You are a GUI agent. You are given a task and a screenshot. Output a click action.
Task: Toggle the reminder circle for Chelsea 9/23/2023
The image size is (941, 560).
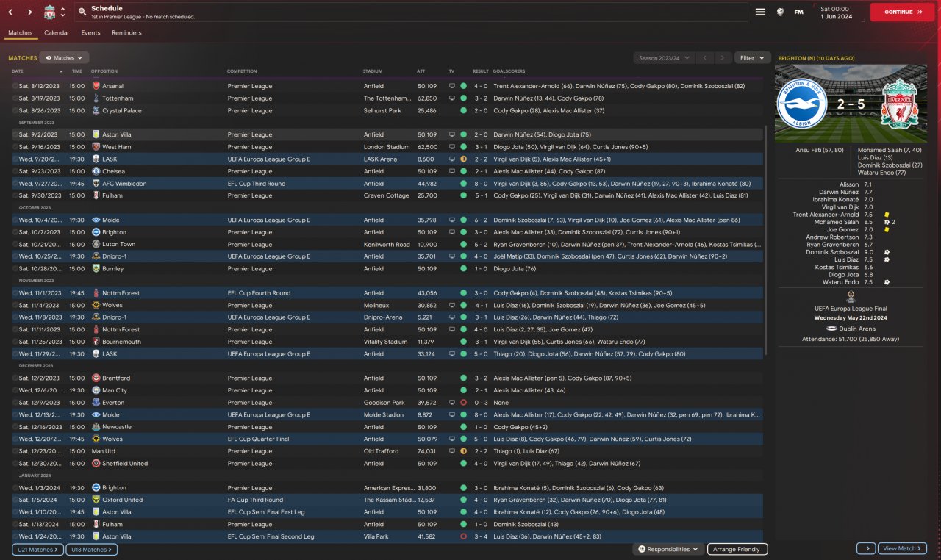coord(15,171)
